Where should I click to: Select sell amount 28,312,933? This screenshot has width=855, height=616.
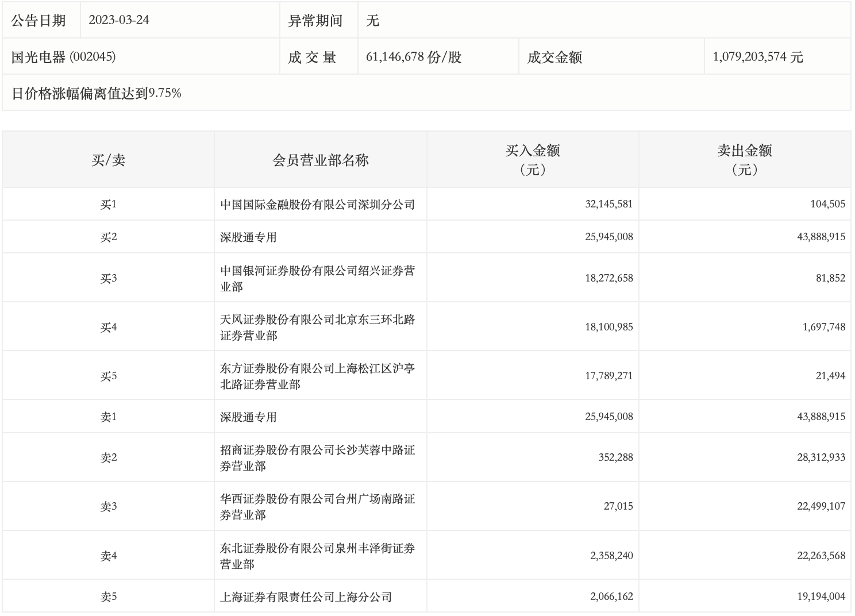(821, 458)
